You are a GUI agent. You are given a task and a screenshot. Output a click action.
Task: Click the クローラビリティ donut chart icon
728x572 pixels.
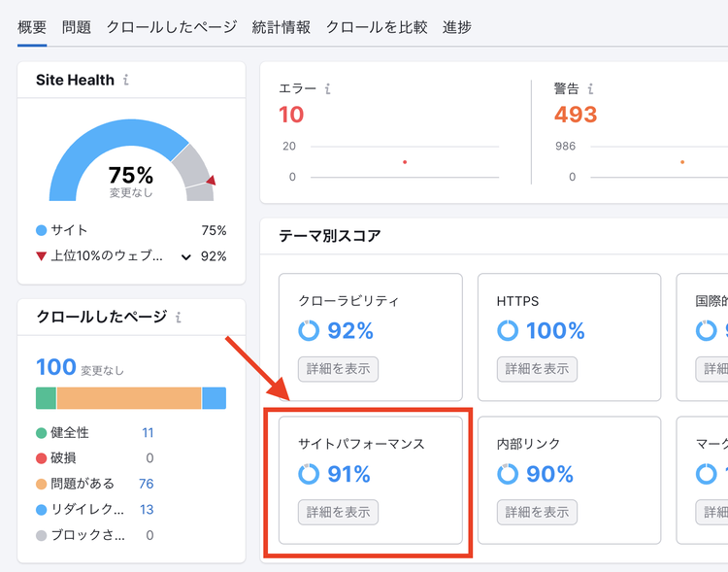[x=309, y=331]
